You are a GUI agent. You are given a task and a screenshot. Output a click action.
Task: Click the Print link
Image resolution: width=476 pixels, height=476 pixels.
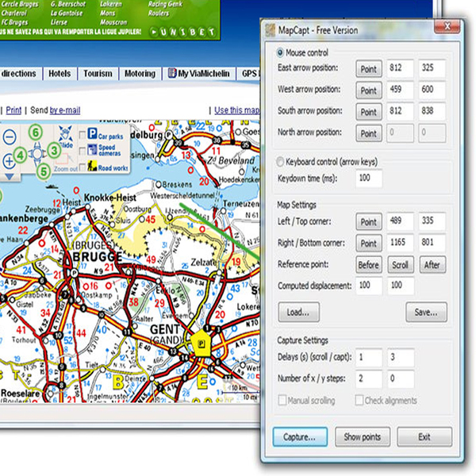coord(13,110)
